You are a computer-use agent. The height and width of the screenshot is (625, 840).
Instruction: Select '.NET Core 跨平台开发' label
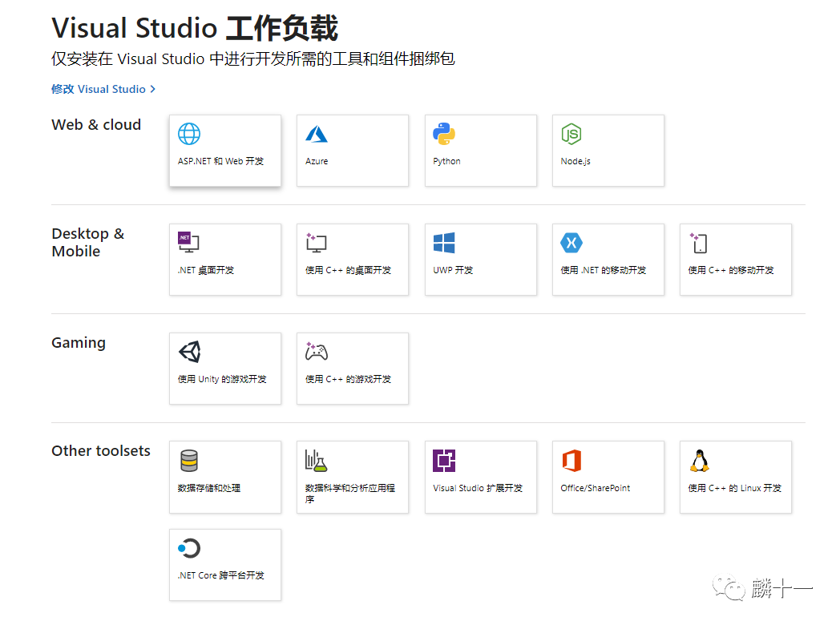[x=220, y=576]
